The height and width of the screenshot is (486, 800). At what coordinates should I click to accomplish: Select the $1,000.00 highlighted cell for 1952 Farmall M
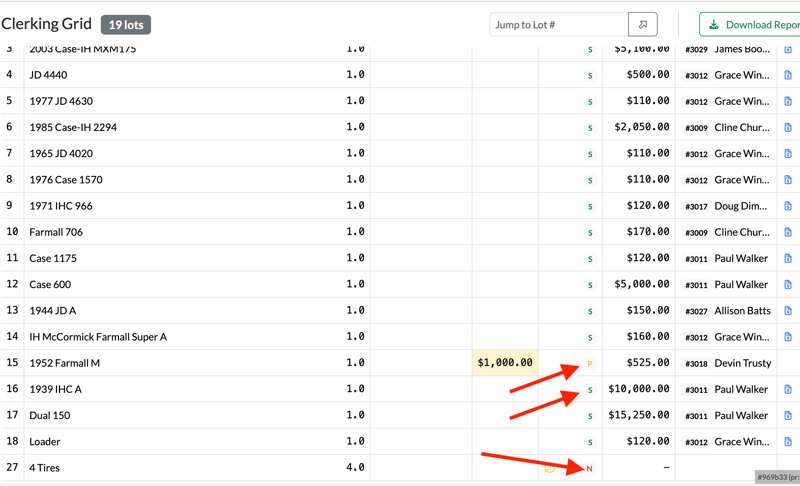(505, 363)
